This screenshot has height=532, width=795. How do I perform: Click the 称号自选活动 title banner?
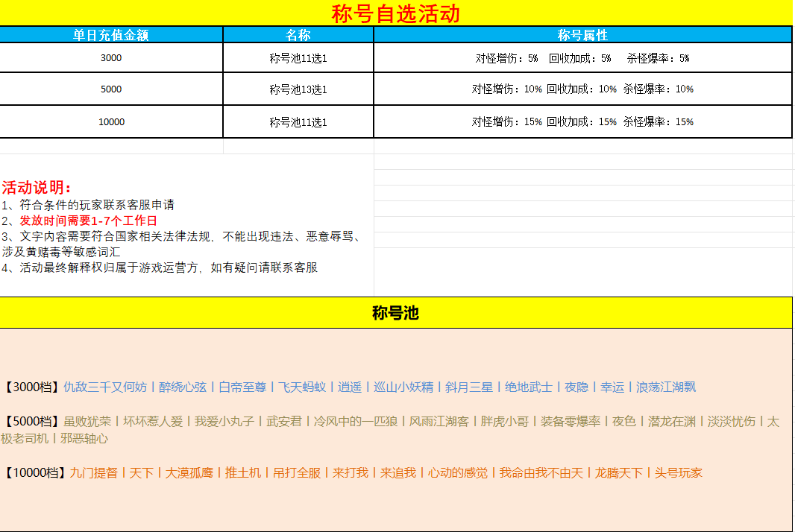point(395,13)
